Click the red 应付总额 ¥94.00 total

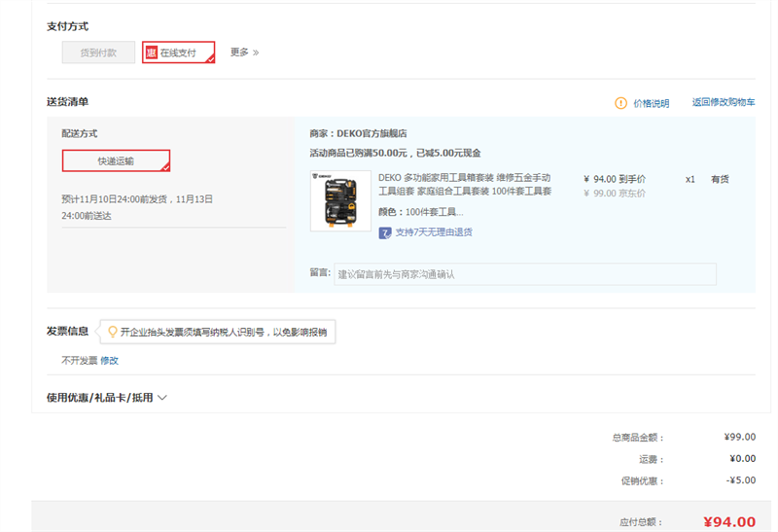click(x=728, y=521)
